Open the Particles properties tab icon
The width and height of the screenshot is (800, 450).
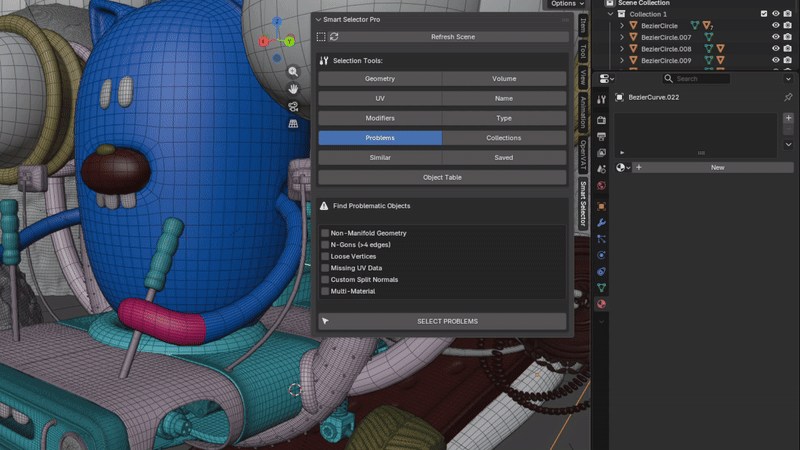pyautogui.click(x=602, y=239)
